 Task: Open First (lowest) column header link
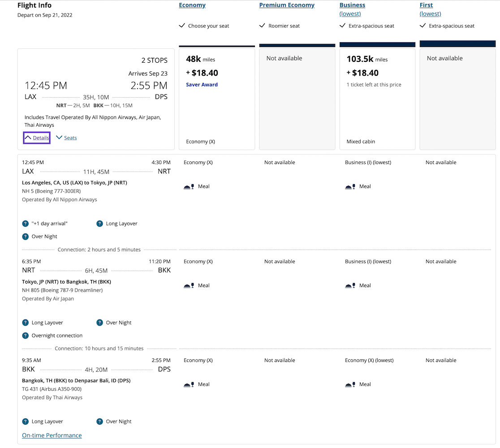coord(426,5)
